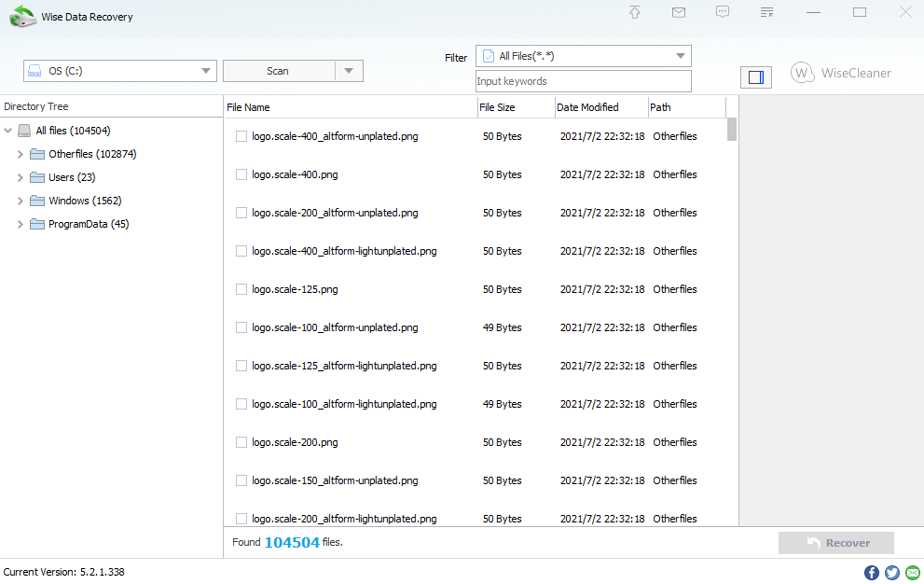Click the feedback chat bubble icon
The height and width of the screenshot is (584, 924).
[723, 12]
